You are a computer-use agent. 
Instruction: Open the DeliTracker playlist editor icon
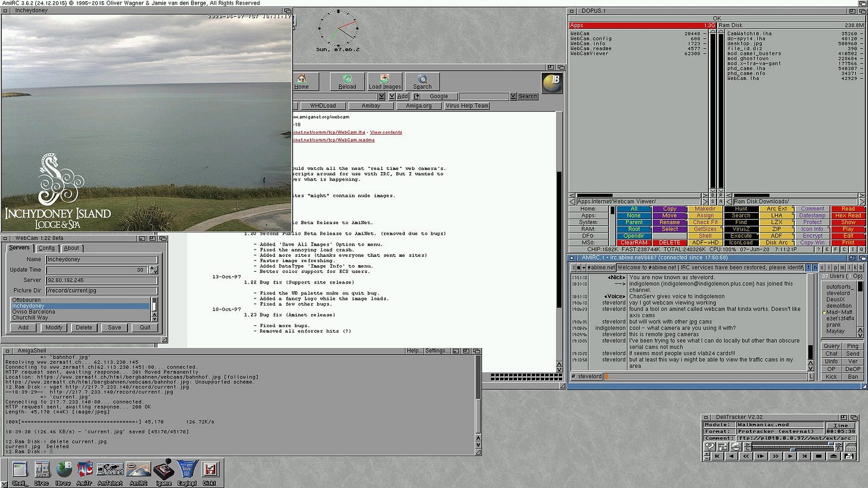point(850,447)
